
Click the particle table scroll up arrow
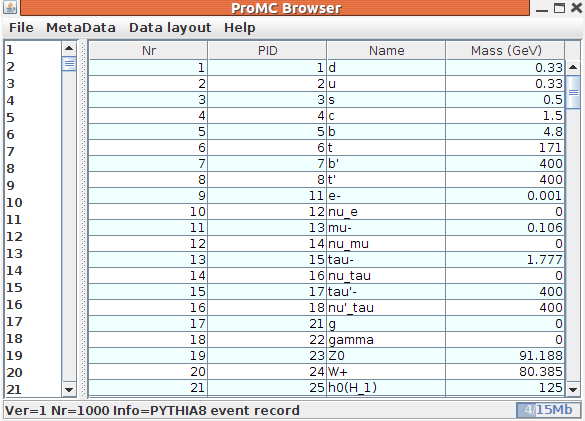click(573, 68)
